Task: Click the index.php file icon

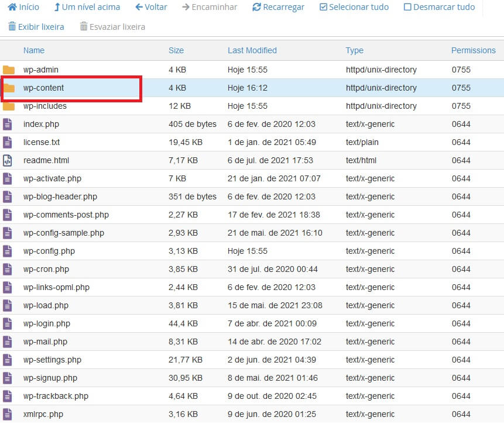Action: click(x=8, y=124)
